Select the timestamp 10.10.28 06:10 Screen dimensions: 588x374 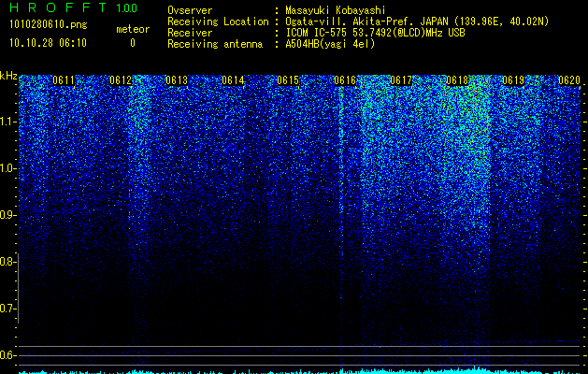click(x=48, y=43)
